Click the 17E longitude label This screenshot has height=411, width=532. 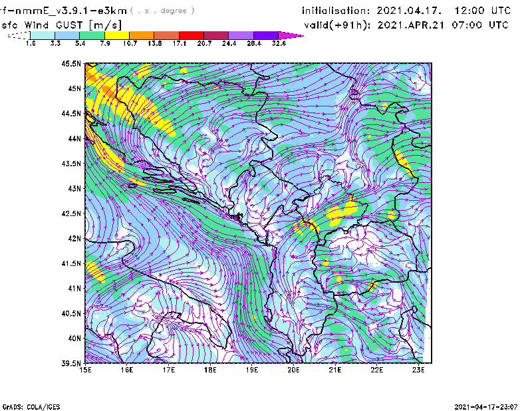pyautogui.click(x=169, y=370)
